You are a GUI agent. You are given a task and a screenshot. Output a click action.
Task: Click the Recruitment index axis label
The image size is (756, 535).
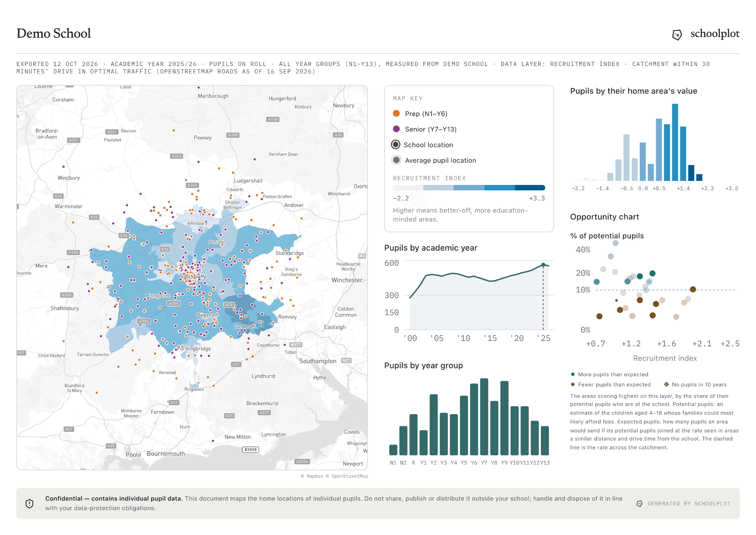point(665,358)
